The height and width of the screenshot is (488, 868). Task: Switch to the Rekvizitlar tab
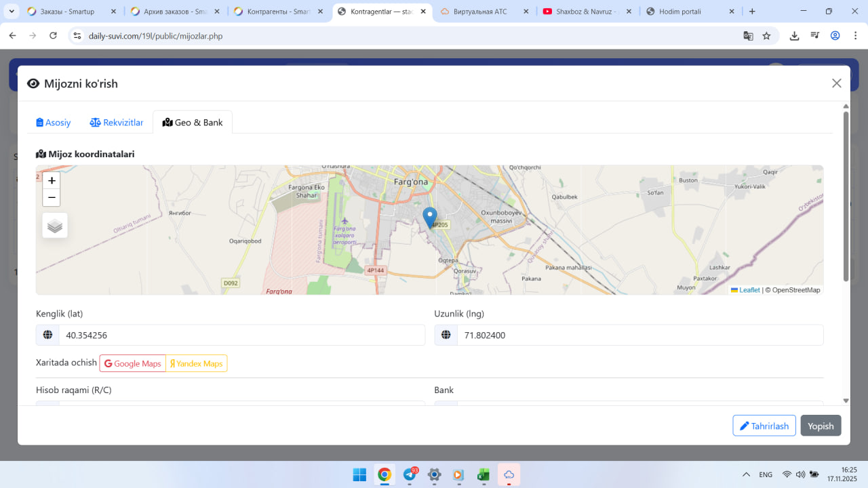pyautogui.click(x=117, y=123)
